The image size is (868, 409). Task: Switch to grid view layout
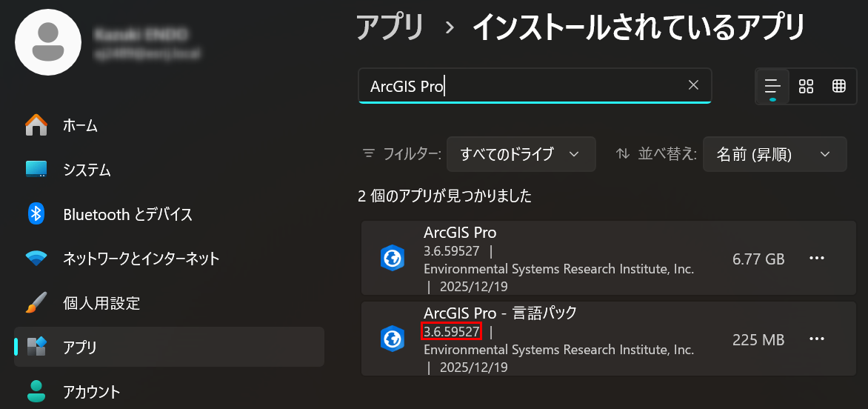806,86
